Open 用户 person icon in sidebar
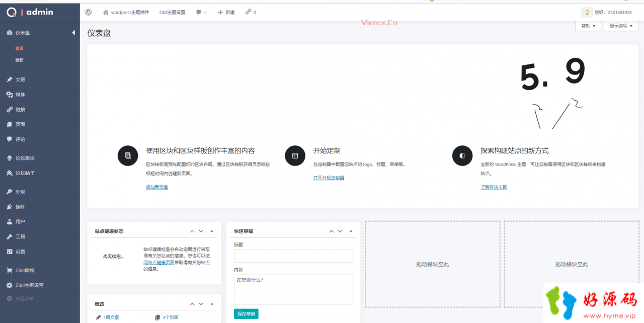644x323 pixels. click(10, 221)
